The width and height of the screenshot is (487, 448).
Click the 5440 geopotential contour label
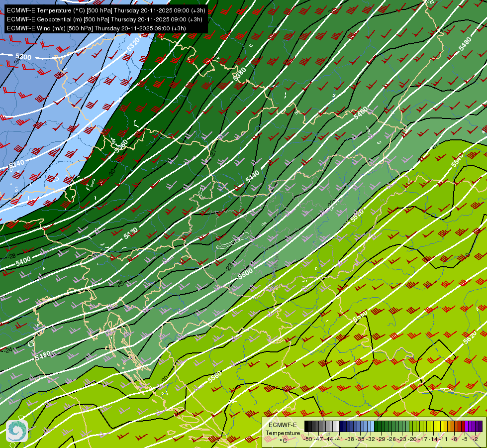(x=252, y=177)
